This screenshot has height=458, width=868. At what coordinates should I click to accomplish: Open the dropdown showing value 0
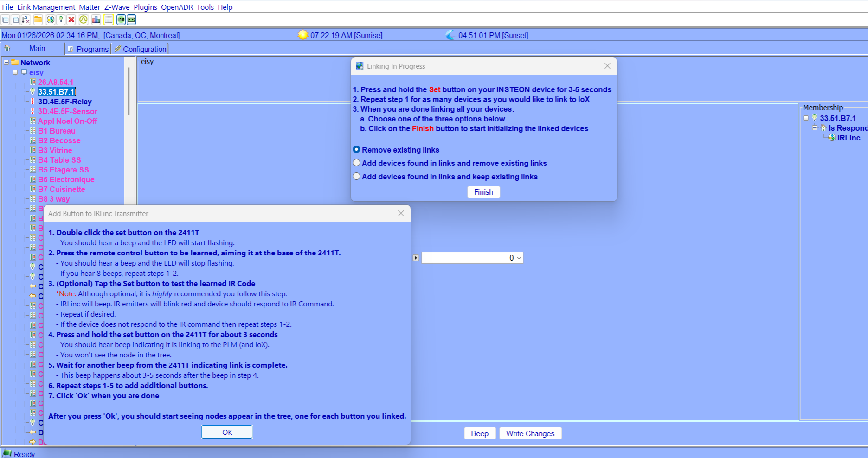(519, 258)
